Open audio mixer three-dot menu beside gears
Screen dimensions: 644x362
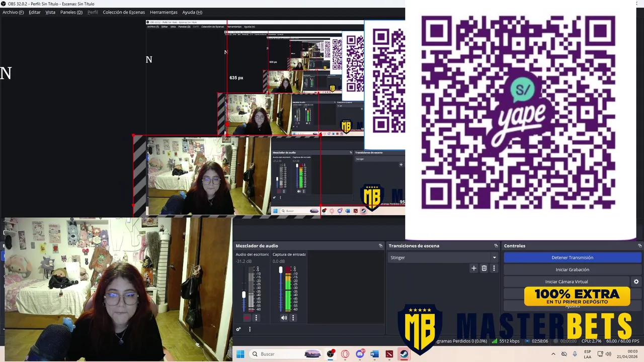(250, 329)
